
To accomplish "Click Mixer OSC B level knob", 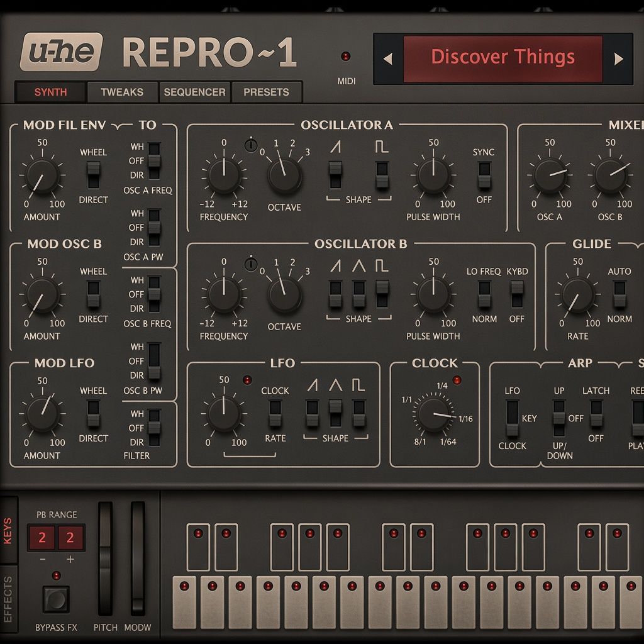I will (x=610, y=176).
